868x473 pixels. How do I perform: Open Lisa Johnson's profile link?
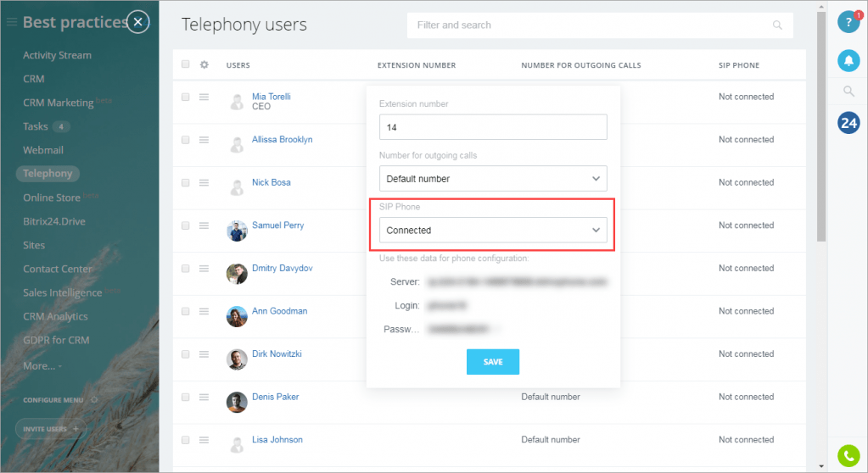pos(277,440)
